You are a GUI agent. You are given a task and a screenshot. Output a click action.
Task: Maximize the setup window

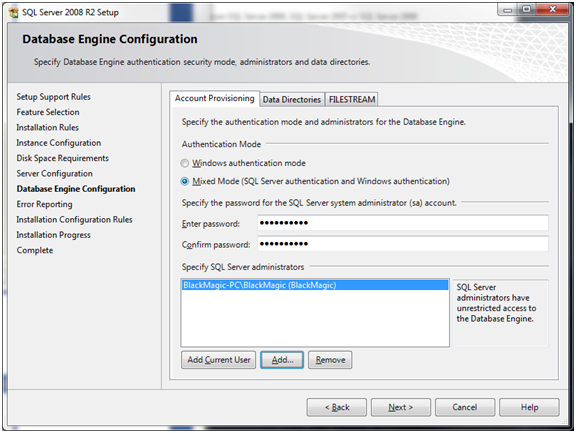coord(527,10)
